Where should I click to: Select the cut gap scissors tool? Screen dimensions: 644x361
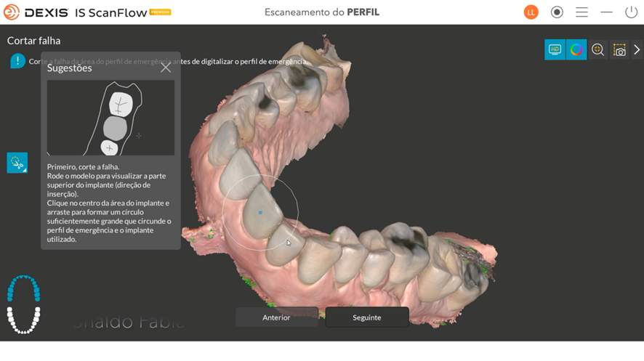(x=17, y=163)
